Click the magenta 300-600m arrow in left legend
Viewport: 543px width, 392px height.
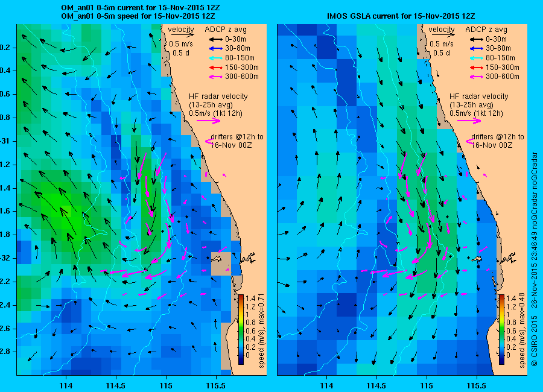pos(216,77)
